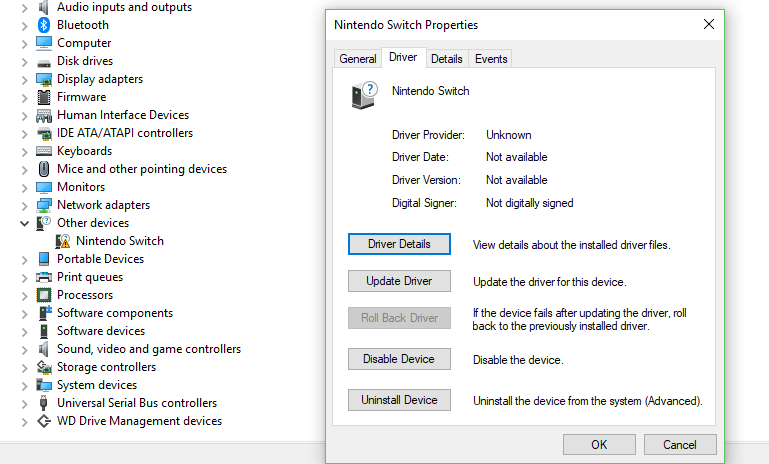Expand the Disk drives category
The image size is (769, 464).
click(25, 62)
